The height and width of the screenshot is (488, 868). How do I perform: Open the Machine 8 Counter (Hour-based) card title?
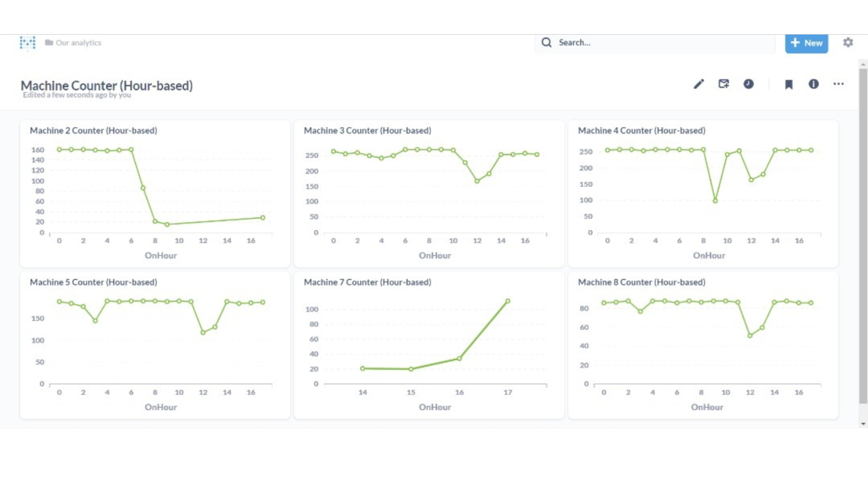[x=642, y=282]
